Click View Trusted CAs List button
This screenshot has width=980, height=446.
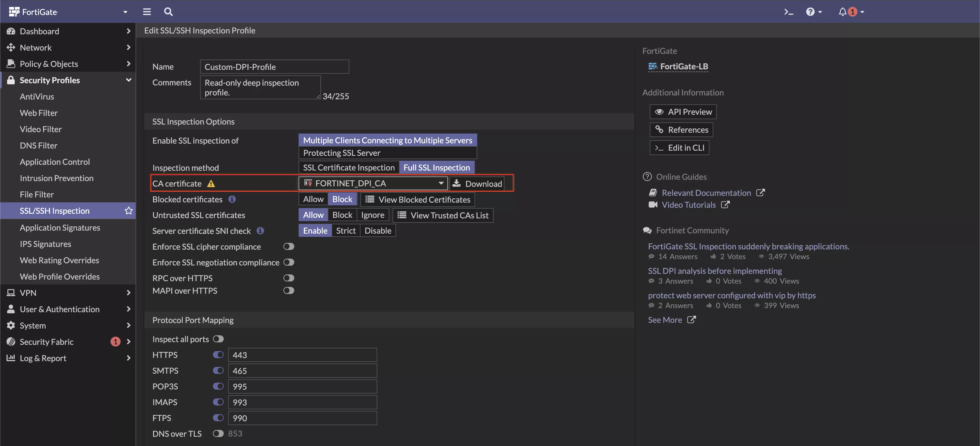point(443,215)
